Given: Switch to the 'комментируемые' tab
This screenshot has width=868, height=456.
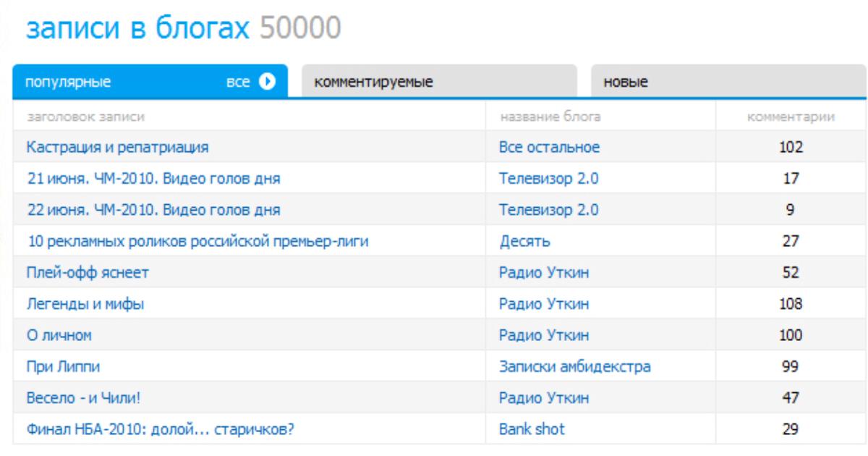Looking at the screenshot, I should click(373, 82).
